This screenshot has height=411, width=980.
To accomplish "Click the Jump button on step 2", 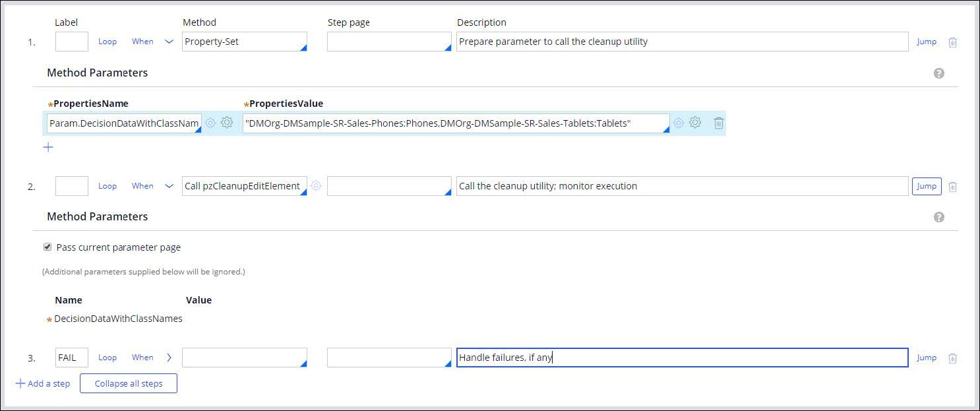I will click(x=926, y=186).
